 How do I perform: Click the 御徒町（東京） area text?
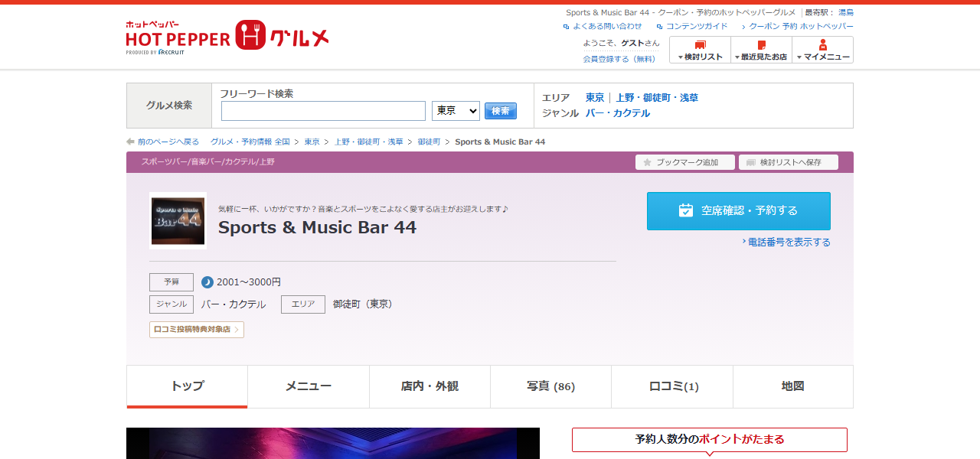point(362,304)
